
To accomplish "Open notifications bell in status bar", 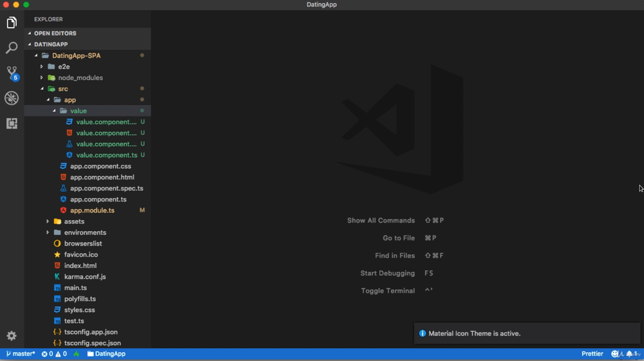I will [631, 354].
